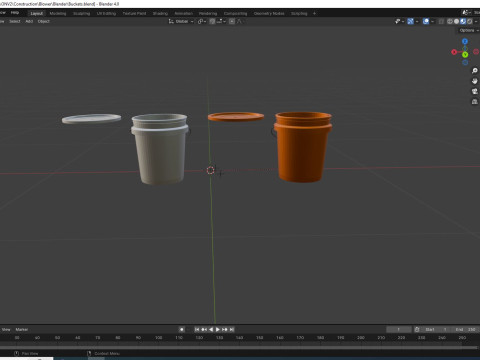Open the shading options dropdown arrow

[x=476, y=21]
